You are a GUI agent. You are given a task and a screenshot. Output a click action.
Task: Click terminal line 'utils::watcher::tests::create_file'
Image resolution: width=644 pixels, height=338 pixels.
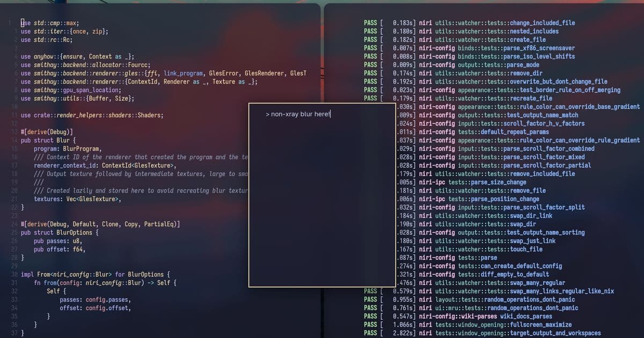(x=491, y=40)
